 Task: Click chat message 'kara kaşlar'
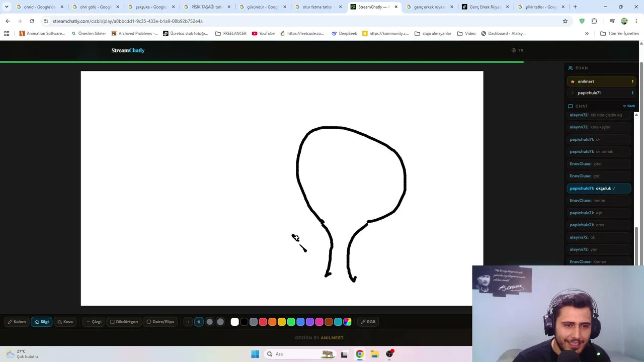click(x=599, y=127)
